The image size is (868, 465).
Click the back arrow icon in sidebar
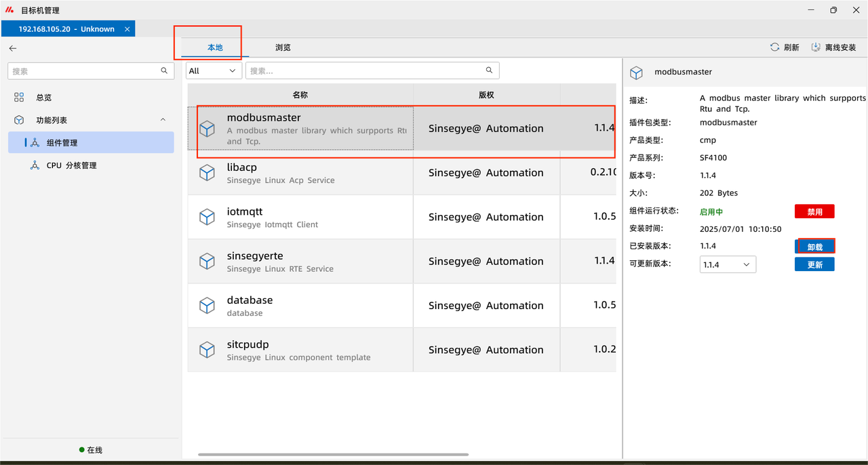click(x=13, y=48)
